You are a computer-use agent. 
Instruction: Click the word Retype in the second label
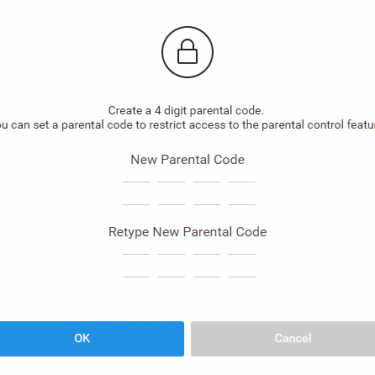tap(129, 232)
